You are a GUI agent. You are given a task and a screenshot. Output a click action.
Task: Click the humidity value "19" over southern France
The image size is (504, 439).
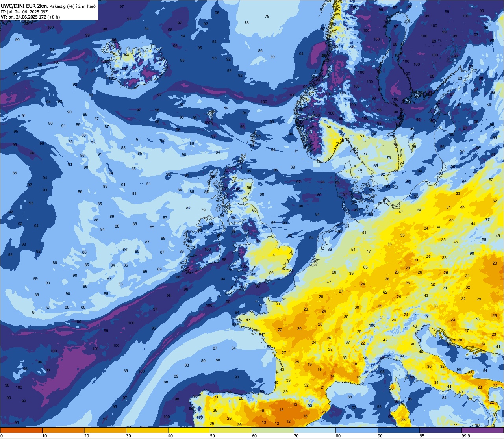click(x=310, y=365)
